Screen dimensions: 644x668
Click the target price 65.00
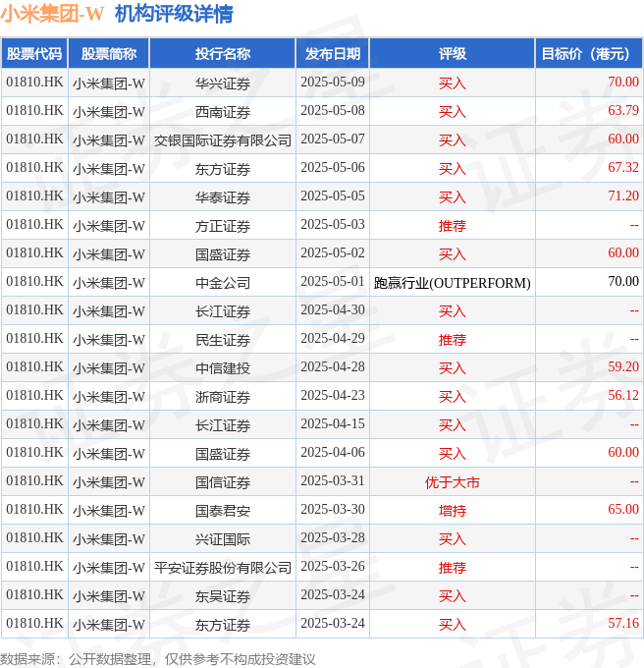pos(623,509)
